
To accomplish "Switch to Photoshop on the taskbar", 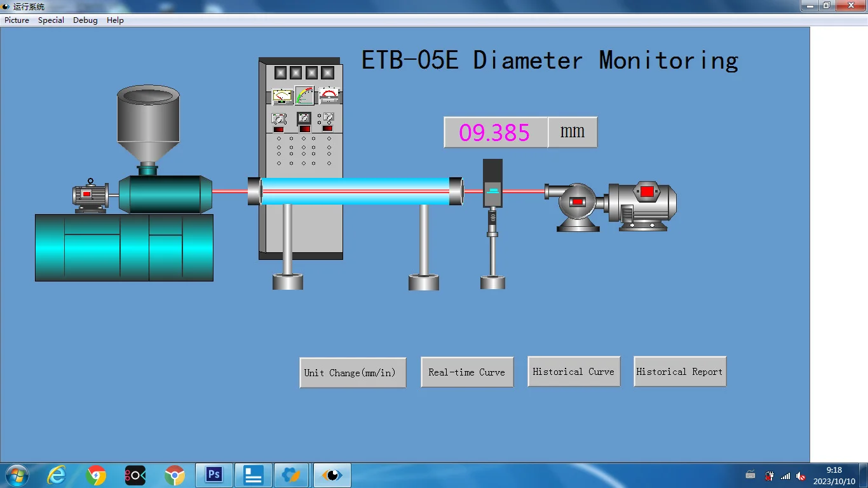I will pyautogui.click(x=214, y=475).
